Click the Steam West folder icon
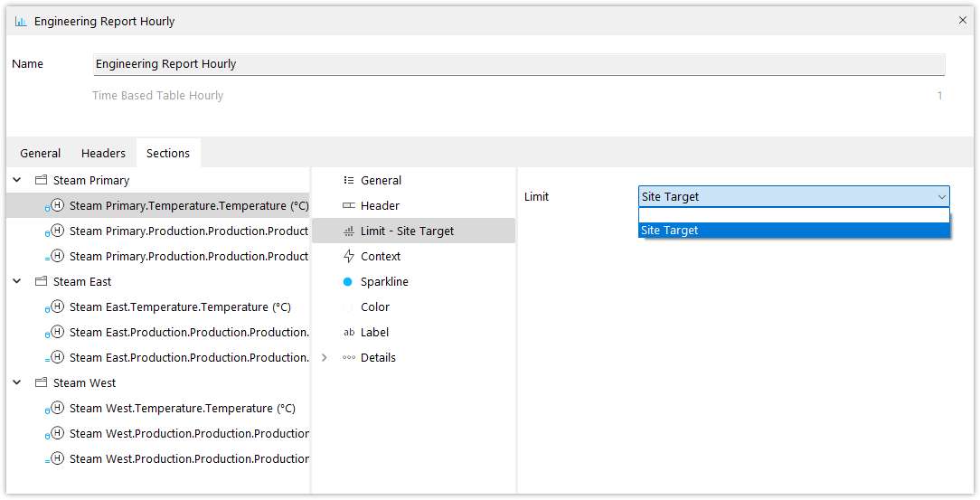Screen dimensions: 980x500 tap(42, 382)
